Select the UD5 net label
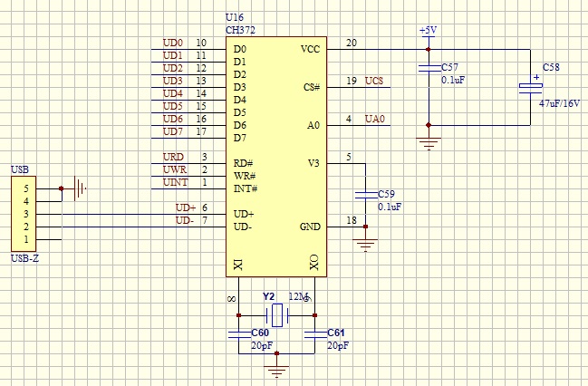This screenshot has height=386, width=588. click(x=172, y=106)
